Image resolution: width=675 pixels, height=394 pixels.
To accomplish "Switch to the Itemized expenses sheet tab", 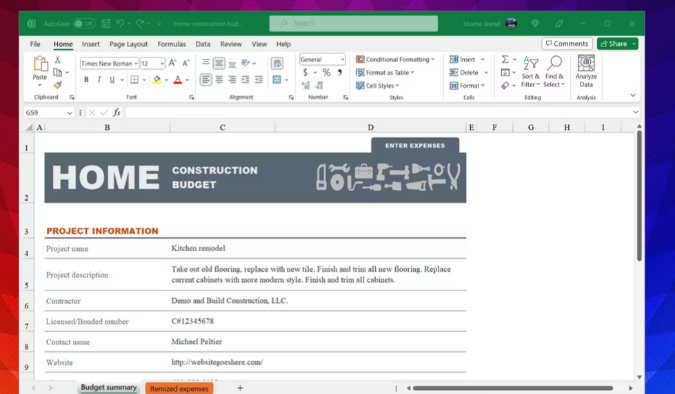I will (x=179, y=388).
